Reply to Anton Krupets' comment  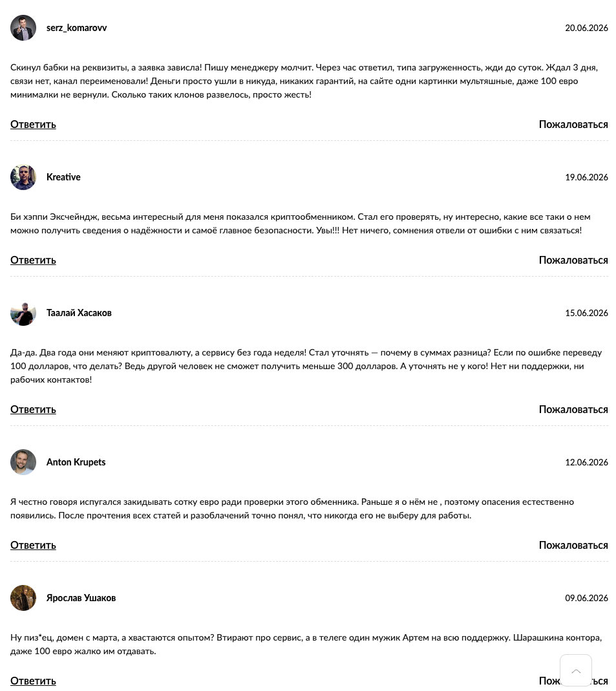click(x=33, y=546)
